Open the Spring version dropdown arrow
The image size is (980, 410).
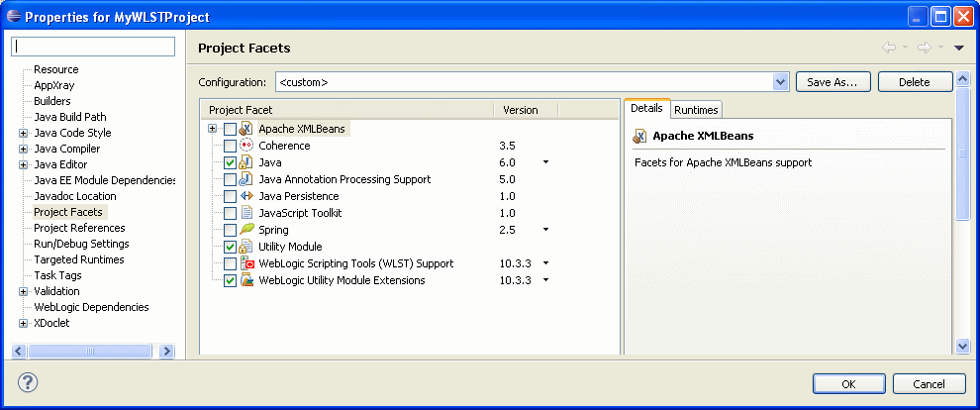545,230
